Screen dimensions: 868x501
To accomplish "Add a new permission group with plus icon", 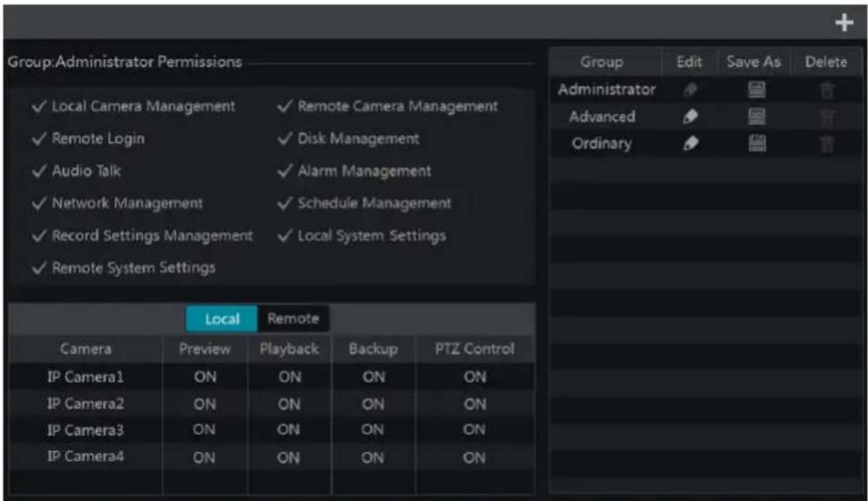I will click(x=844, y=23).
